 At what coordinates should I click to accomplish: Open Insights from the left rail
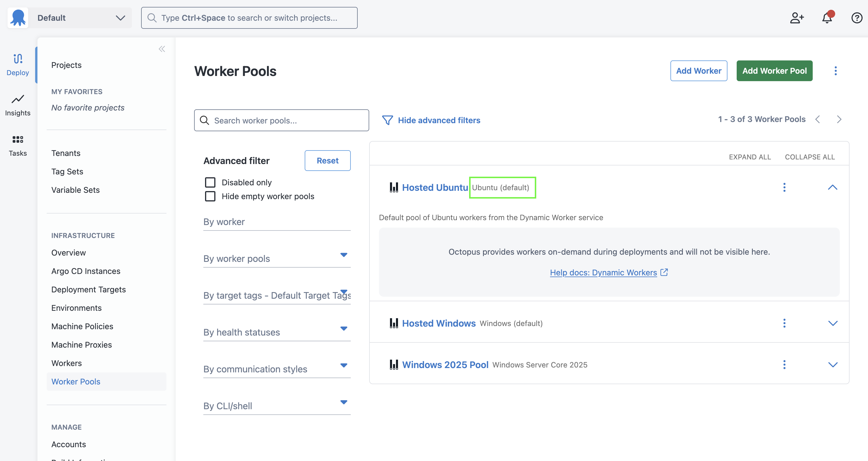pos(18,105)
